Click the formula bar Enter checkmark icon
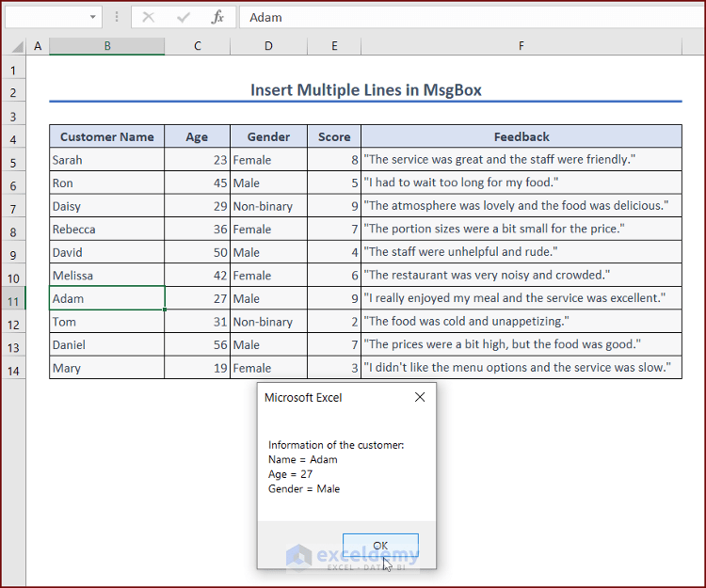 point(184,18)
